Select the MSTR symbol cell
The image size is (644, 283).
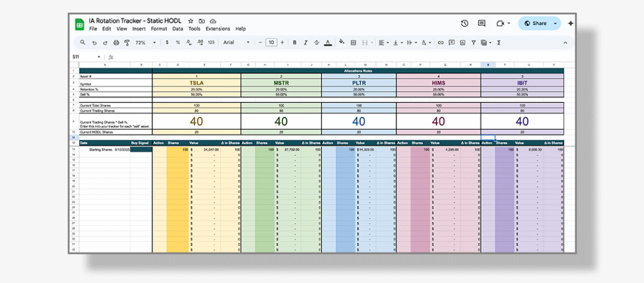click(x=281, y=83)
